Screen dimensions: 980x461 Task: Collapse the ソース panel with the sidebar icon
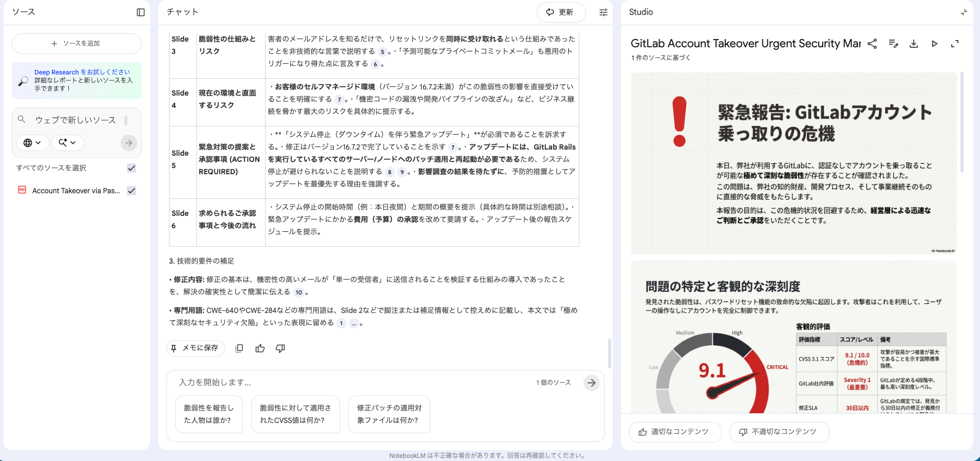[141, 12]
